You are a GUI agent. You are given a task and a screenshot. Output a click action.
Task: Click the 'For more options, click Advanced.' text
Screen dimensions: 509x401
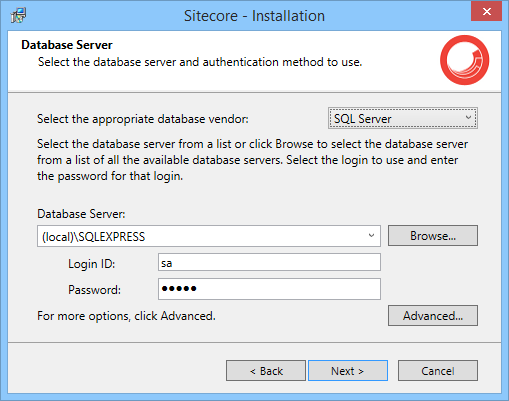click(x=126, y=316)
